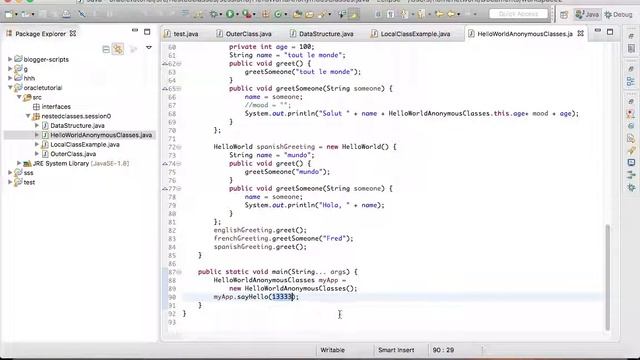Minimize the Package Explorer view
The image size is (640, 360).
click(x=135, y=31)
